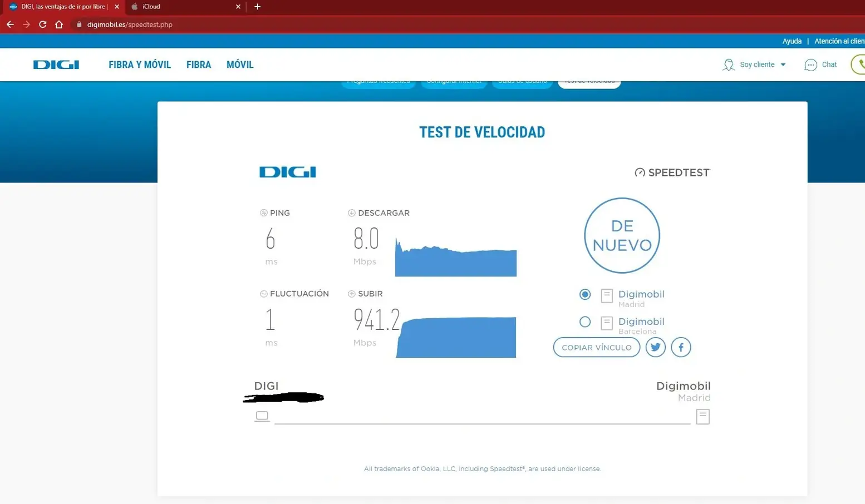Click the server icon beside Digimobil Barcelona
This screenshot has width=865, height=504.
[x=607, y=323]
